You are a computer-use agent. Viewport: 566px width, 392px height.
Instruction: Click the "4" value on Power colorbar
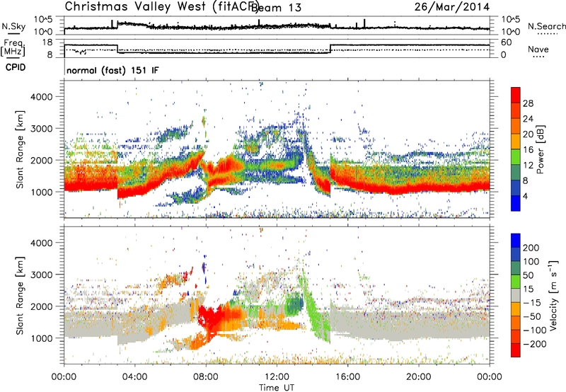(x=525, y=196)
